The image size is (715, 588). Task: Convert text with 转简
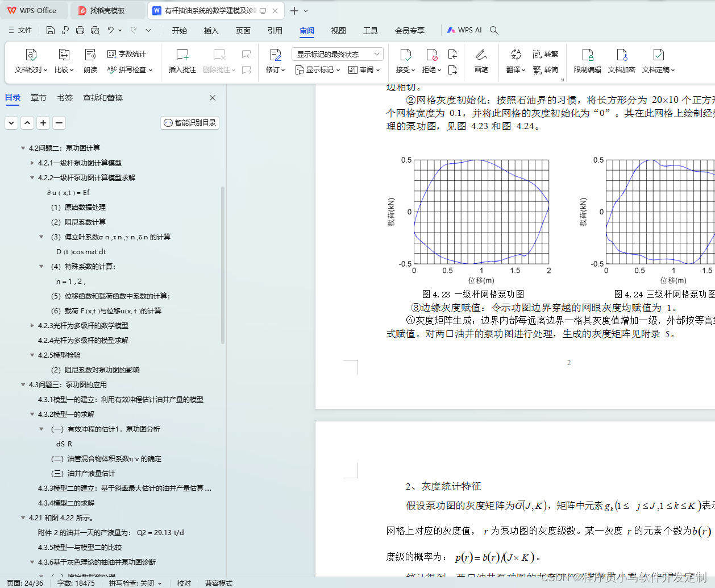coord(546,70)
